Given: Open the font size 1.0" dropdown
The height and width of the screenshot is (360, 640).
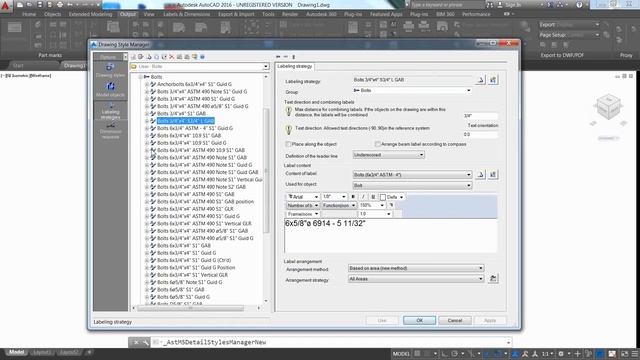Looking at the screenshot, I should (x=334, y=197).
